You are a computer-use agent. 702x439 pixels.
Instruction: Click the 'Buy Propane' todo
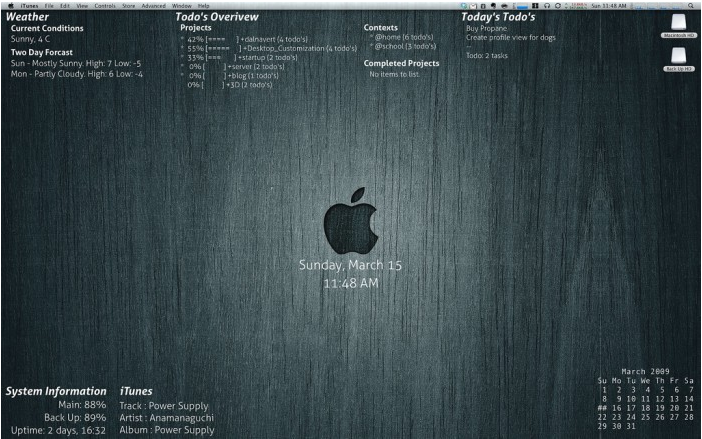[487, 28]
